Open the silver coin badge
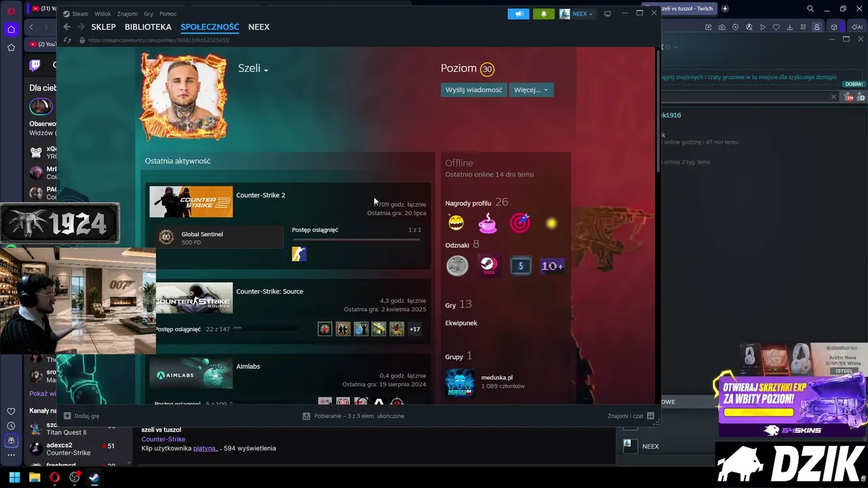The image size is (868, 488). [x=457, y=266]
